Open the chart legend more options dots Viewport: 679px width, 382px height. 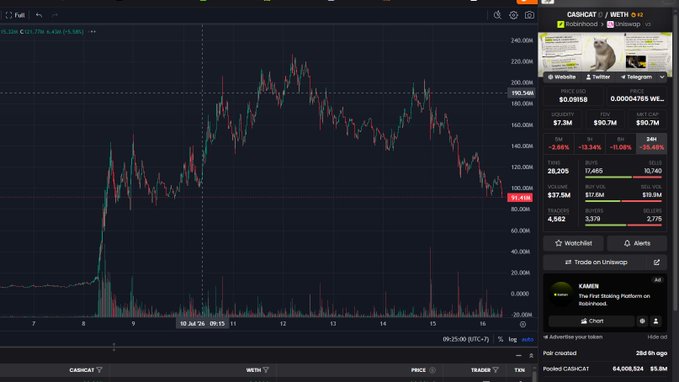click(x=93, y=32)
